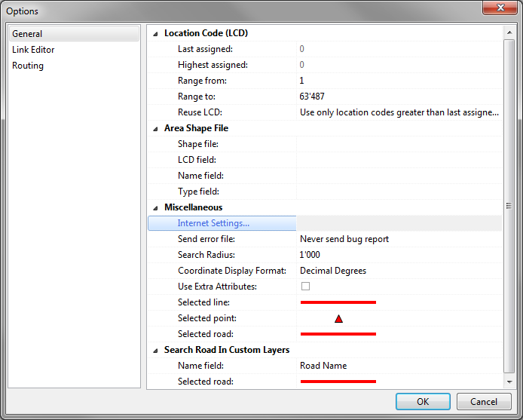The height and width of the screenshot is (420, 523).
Task: Switch to the Routing options page
Action: (28, 66)
